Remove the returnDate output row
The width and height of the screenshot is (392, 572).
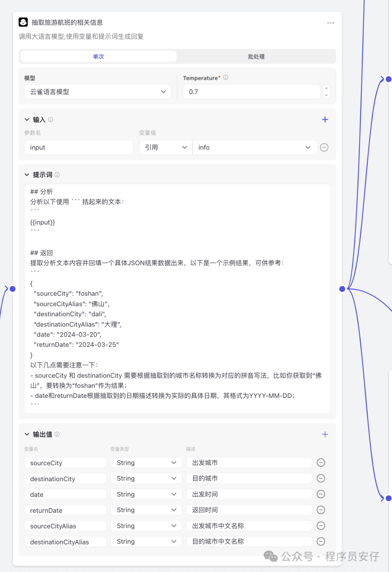(x=321, y=510)
